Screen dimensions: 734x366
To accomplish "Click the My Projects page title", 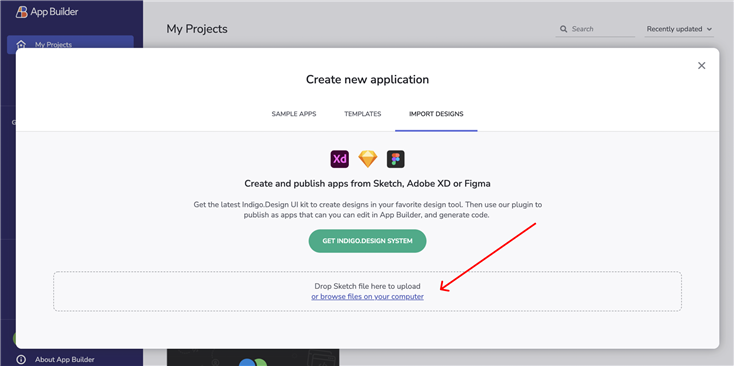I will 197,29.
